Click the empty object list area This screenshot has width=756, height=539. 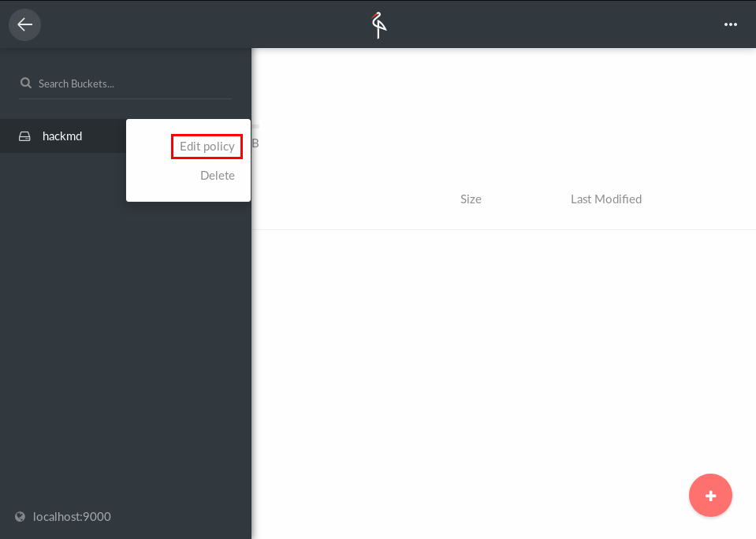[473, 355]
